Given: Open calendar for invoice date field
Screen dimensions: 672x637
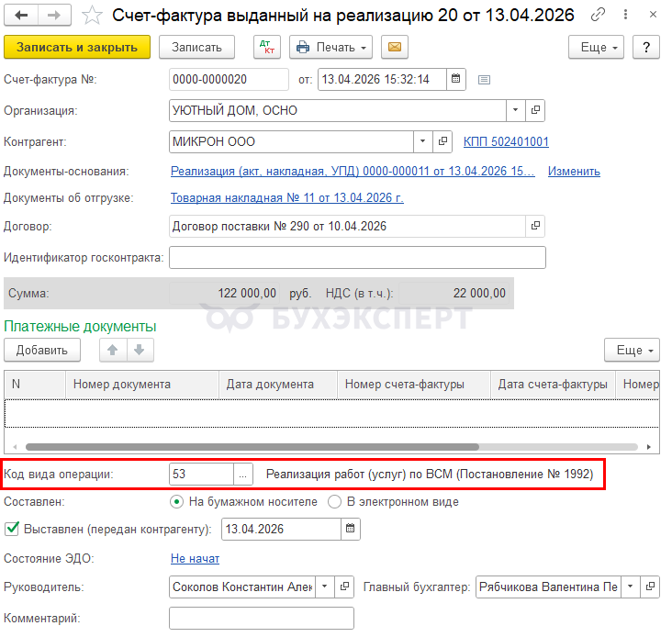Looking at the screenshot, I should [x=456, y=79].
